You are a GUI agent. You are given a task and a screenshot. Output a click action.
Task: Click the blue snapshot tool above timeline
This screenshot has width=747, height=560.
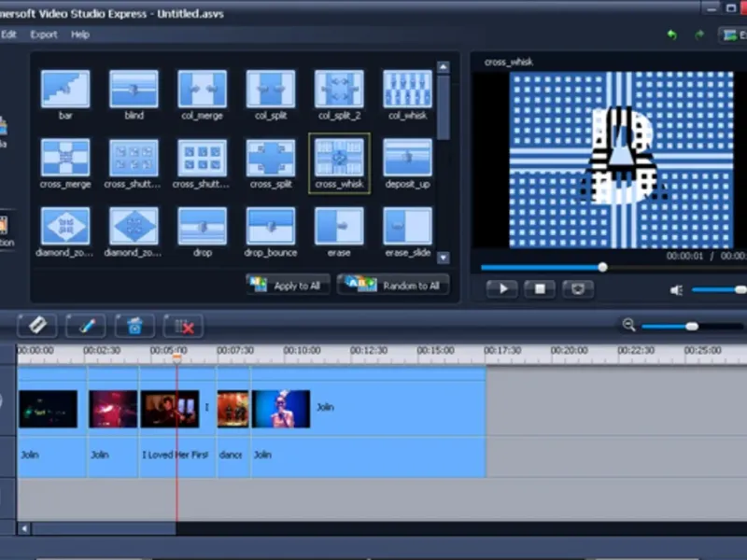tap(134, 326)
